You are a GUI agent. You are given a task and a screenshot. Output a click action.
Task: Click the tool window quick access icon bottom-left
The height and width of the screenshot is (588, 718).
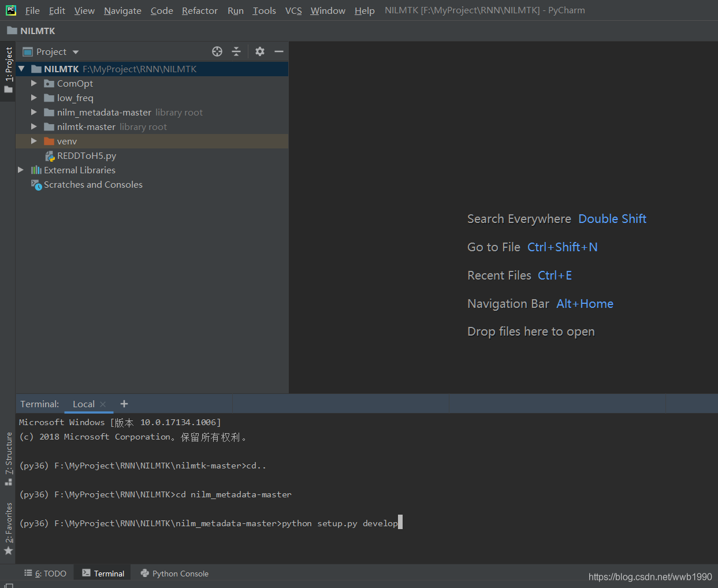click(x=9, y=585)
